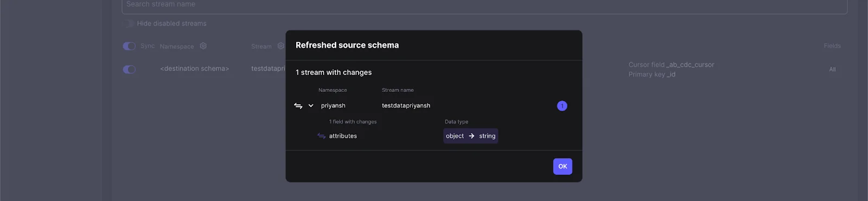
Task: Collapse the priyansh stream chevron
Action: (311, 106)
